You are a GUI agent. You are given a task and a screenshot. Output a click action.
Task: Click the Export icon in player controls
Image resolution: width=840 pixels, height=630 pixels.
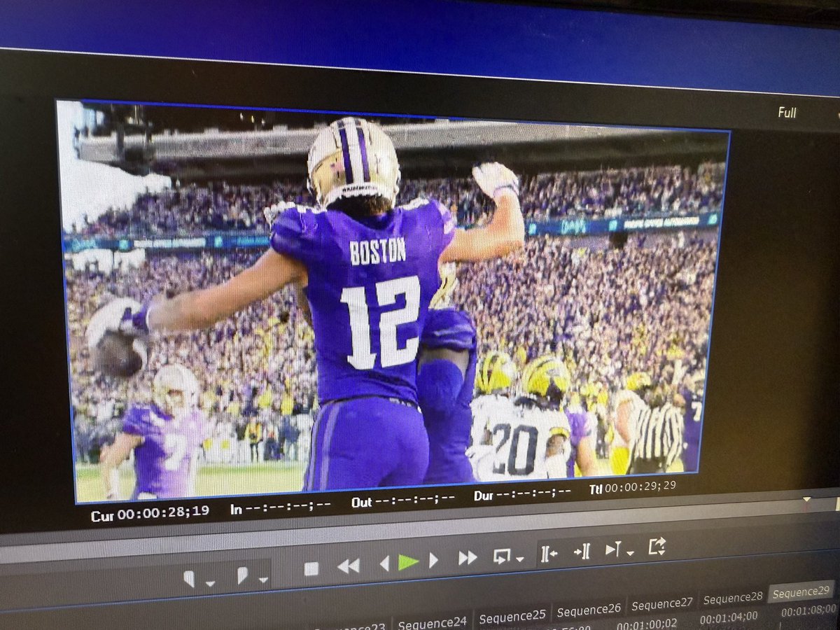click(x=657, y=545)
